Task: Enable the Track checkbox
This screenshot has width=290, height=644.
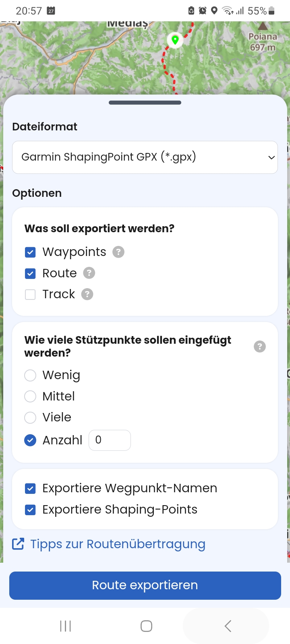Action: point(30,295)
